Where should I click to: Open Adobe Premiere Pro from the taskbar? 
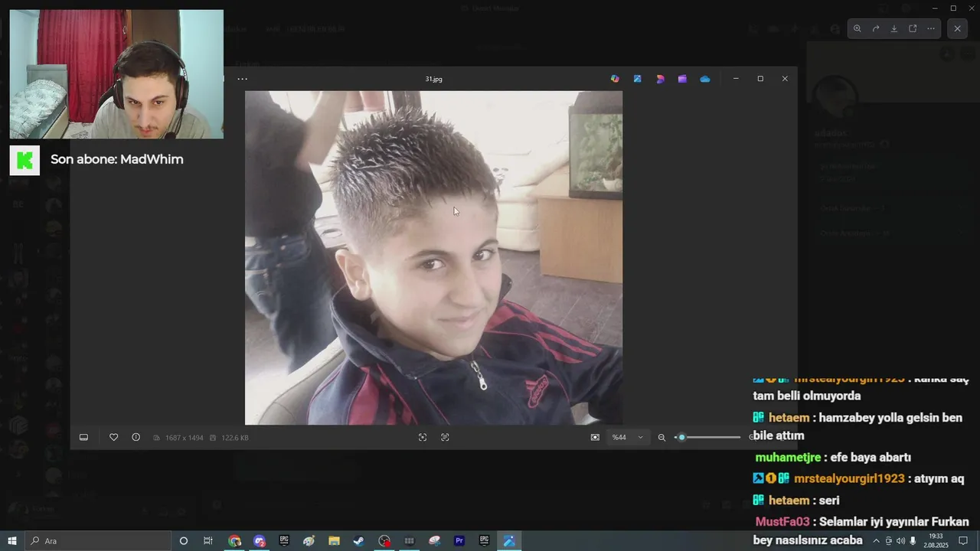[459, 541]
